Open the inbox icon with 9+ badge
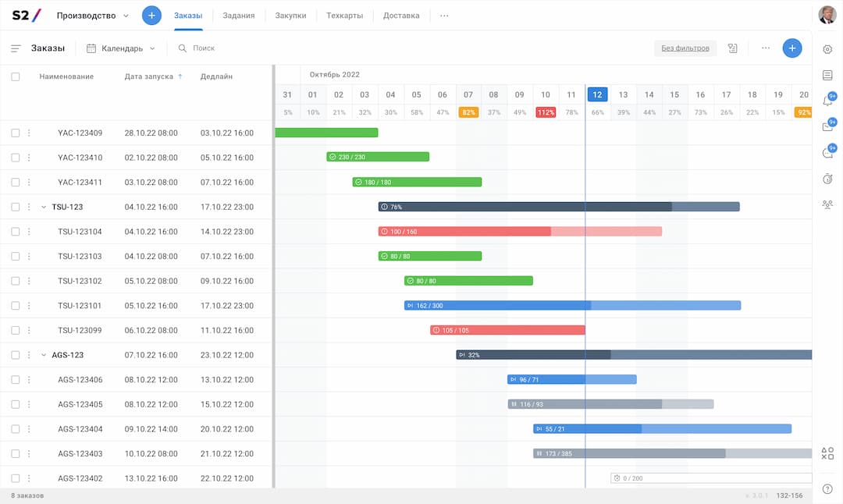 (x=827, y=126)
